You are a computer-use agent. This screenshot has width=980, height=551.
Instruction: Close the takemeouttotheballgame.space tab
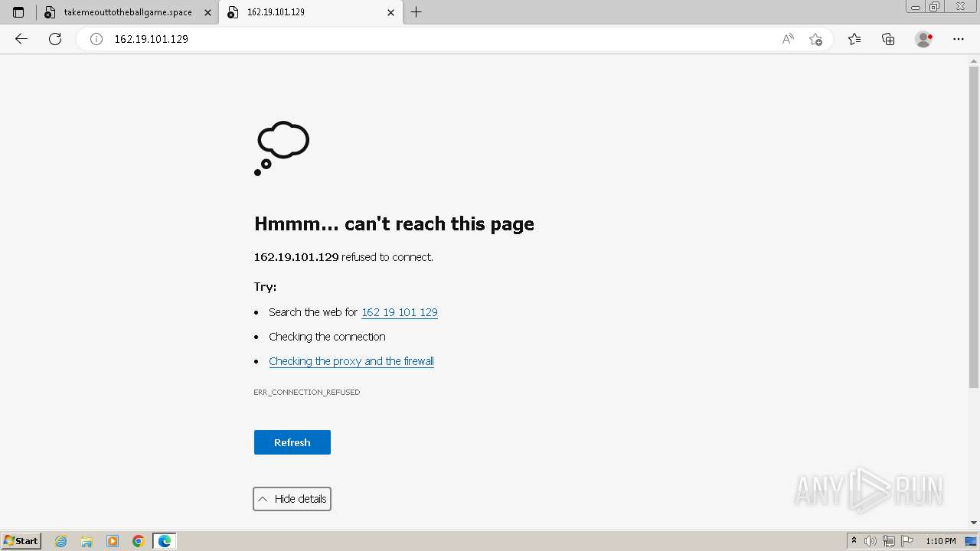[207, 12]
